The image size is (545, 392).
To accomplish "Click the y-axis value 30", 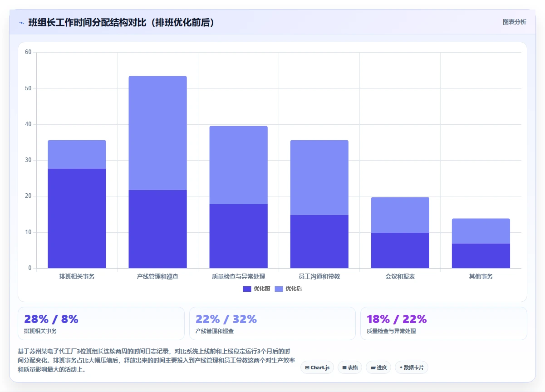I will click(x=28, y=160).
